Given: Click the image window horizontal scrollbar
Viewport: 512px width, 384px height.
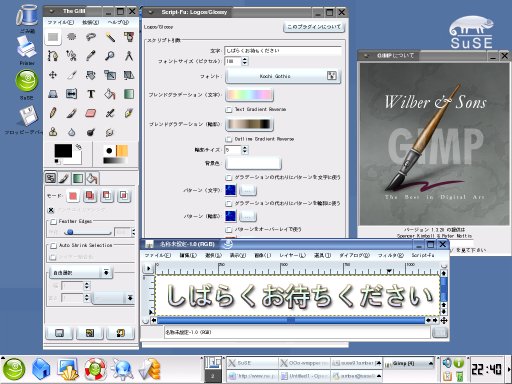Looking at the screenshot, I should tap(291, 320).
